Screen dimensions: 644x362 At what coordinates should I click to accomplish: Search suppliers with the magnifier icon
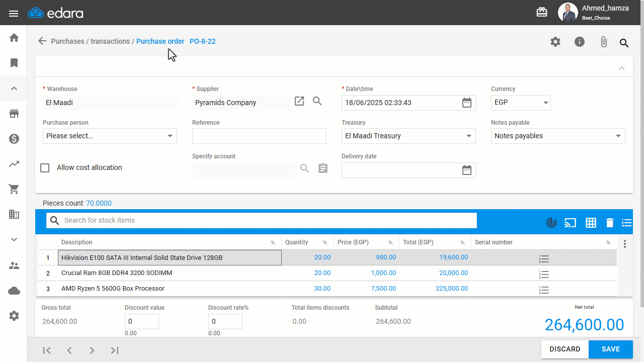[x=317, y=101]
